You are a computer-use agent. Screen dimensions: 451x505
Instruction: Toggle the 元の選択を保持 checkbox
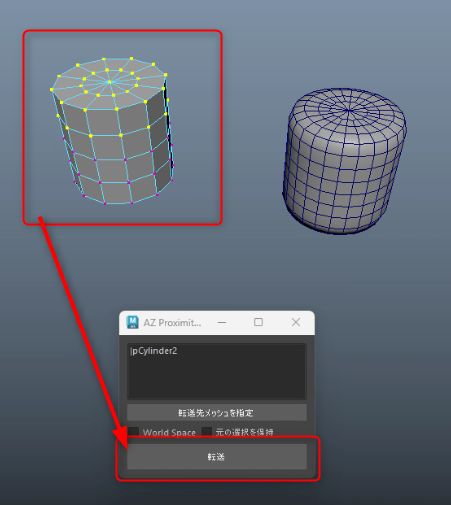[x=207, y=432]
